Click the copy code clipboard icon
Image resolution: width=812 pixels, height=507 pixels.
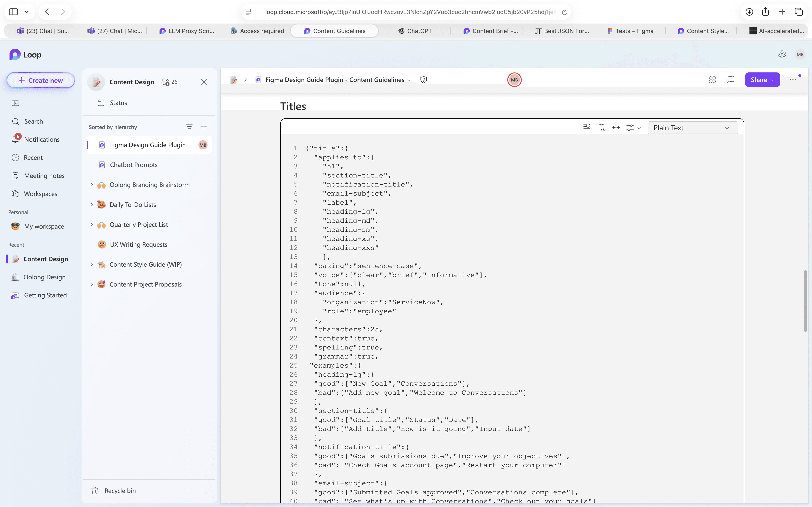(602, 127)
